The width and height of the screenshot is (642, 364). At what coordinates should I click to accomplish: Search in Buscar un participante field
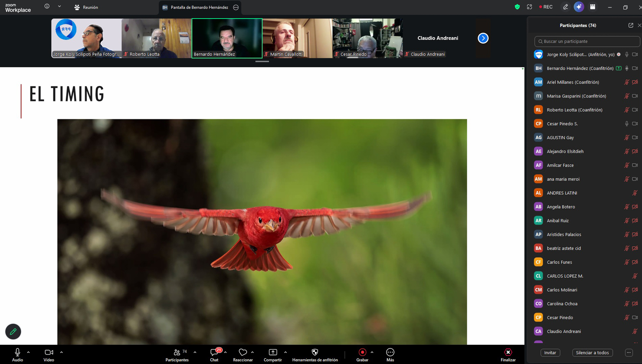coord(587,41)
